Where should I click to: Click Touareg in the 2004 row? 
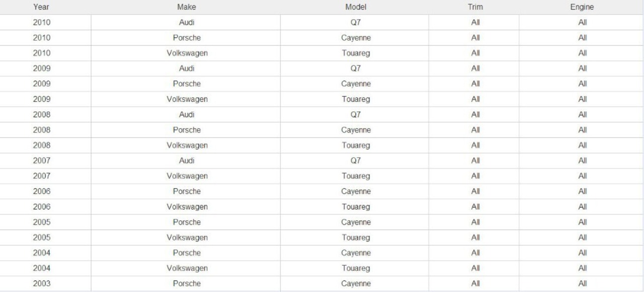point(356,268)
